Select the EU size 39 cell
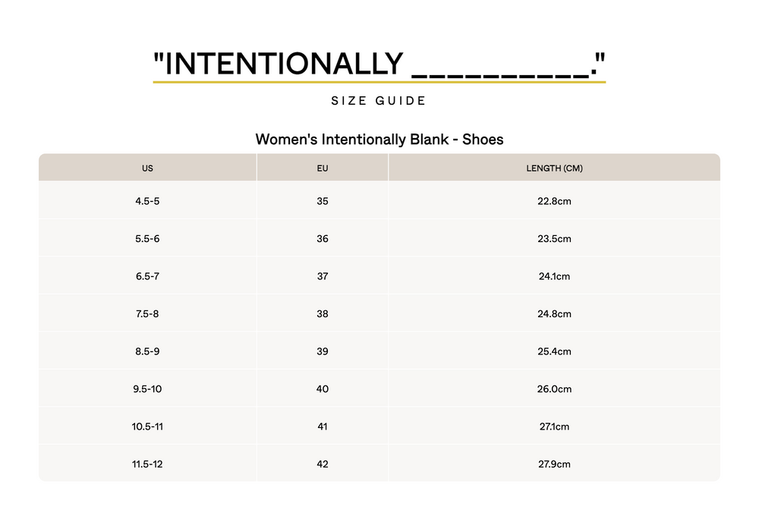The image size is (759, 532). pyautogui.click(x=323, y=351)
